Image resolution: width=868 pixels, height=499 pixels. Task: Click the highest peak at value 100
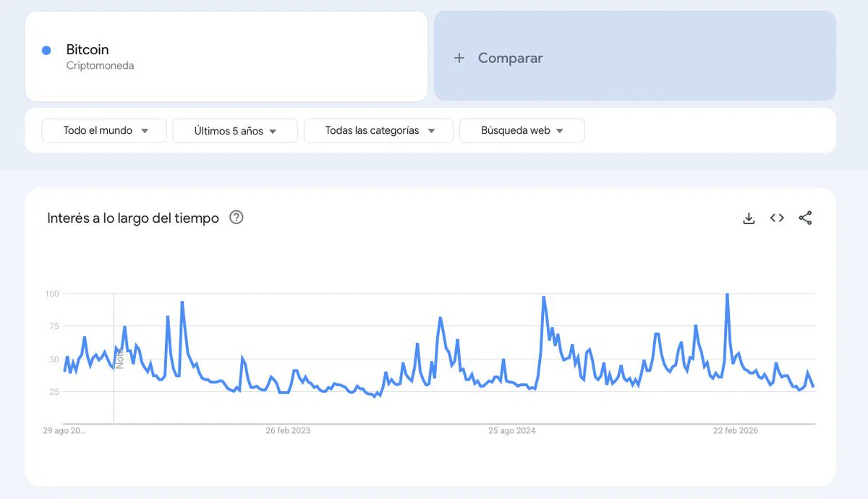pyautogui.click(x=727, y=294)
